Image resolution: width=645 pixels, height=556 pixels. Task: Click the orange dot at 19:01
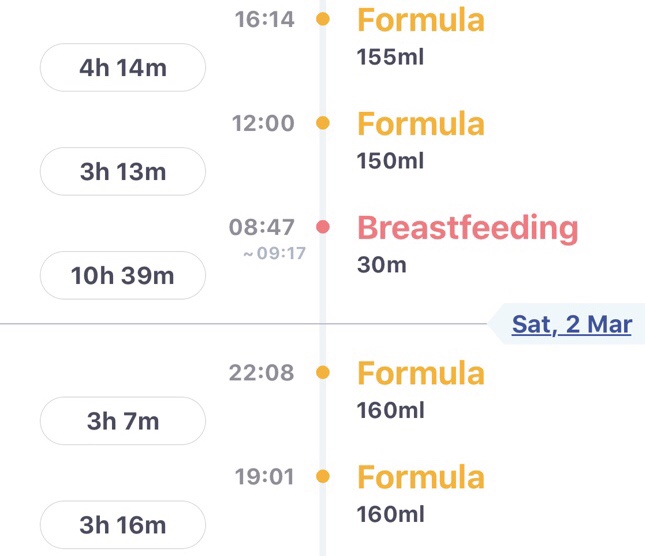(322, 476)
